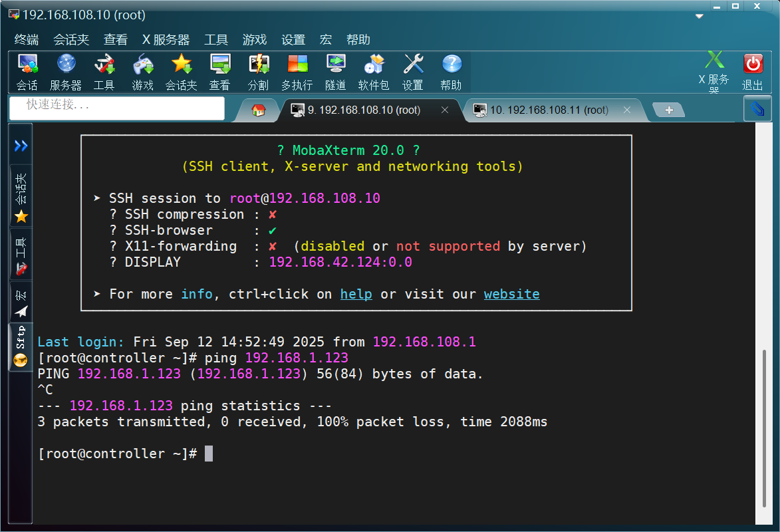
Task: Click the help link in terminal banner
Action: tap(356, 294)
